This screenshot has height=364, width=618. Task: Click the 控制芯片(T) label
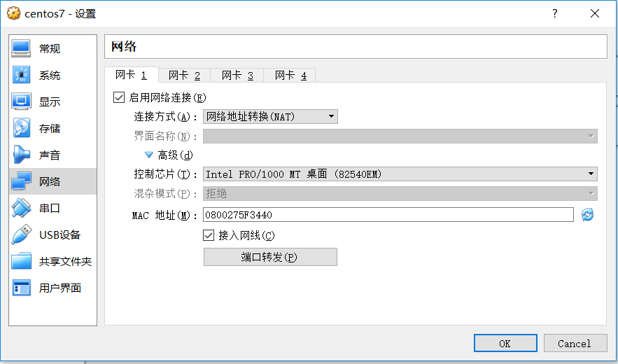tap(165, 174)
